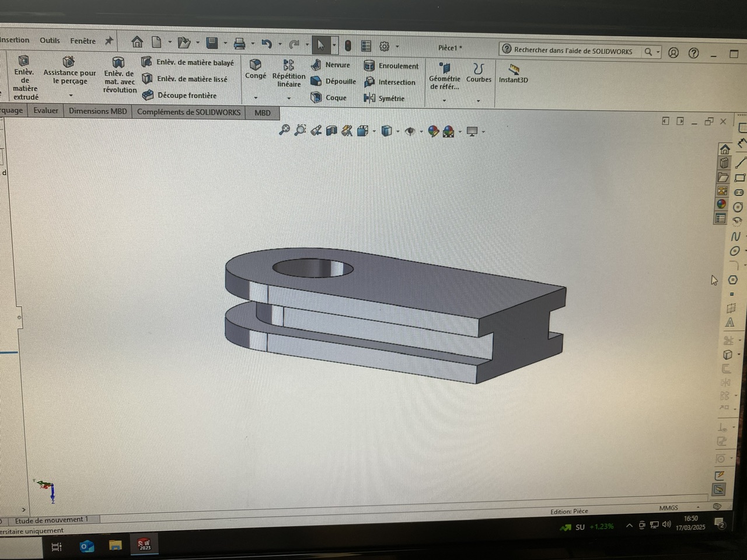Open the Enroulement wrap feature
This screenshot has height=560, width=747.
[x=391, y=66]
